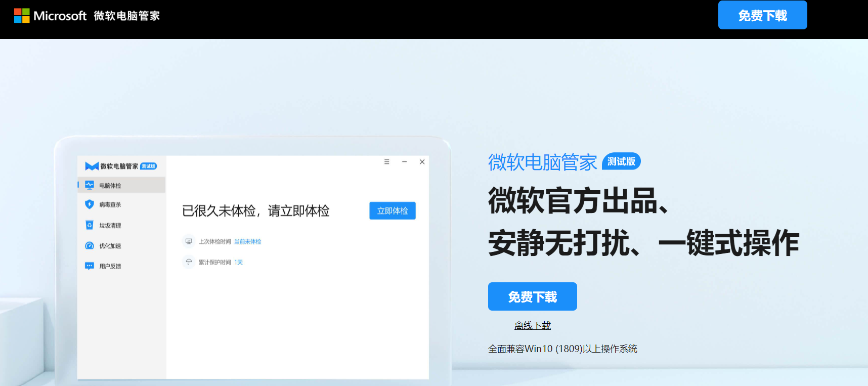Select 优化加速 in the sidebar
Viewport: 868px width, 386px height.
click(121, 246)
